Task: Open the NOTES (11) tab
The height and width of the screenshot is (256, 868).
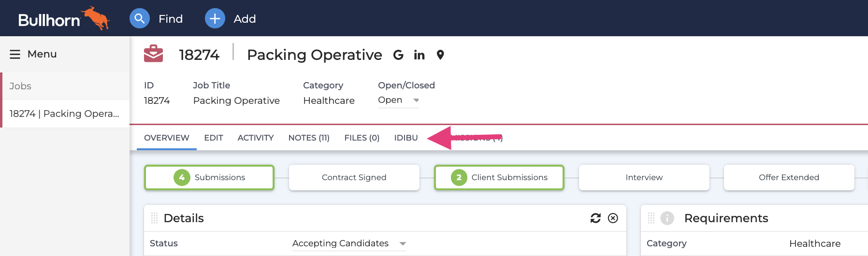Action: pos(309,138)
